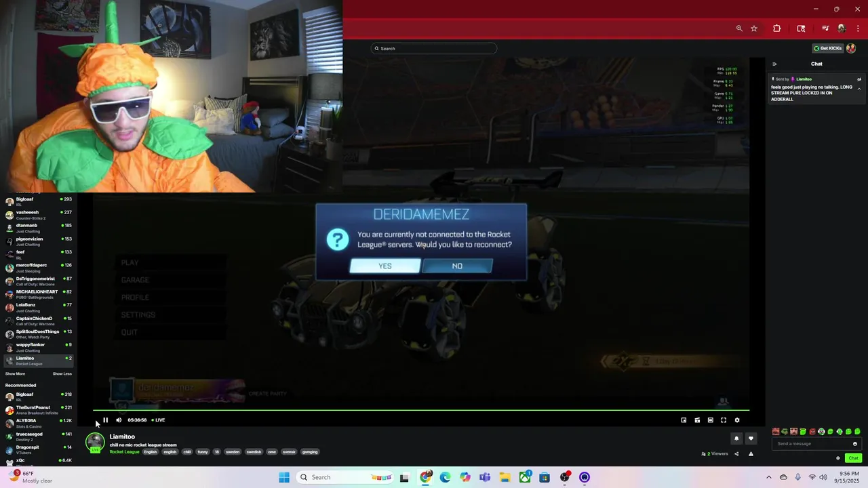868x488 pixels.
Task: Open browser zoom magnifier icon
Action: (x=739, y=28)
